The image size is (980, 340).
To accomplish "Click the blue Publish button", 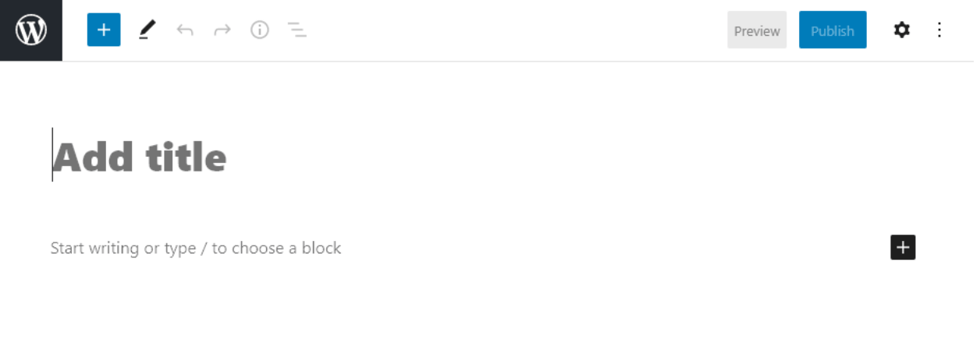I will [833, 30].
